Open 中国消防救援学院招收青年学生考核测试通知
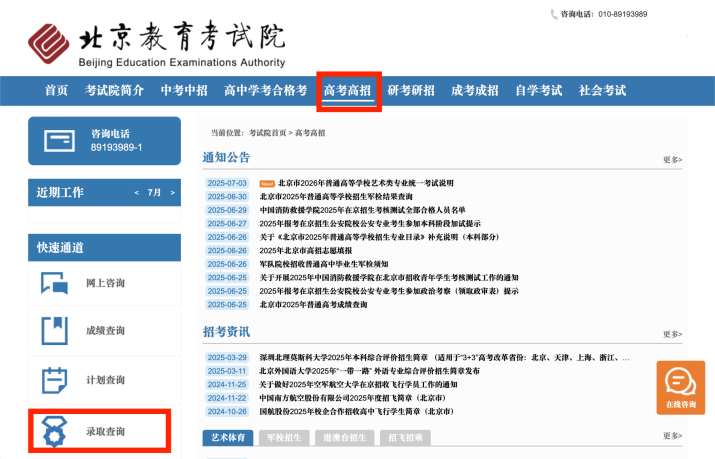Image resolution: width=715 pixels, height=459 pixels. pyautogui.click(x=389, y=278)
